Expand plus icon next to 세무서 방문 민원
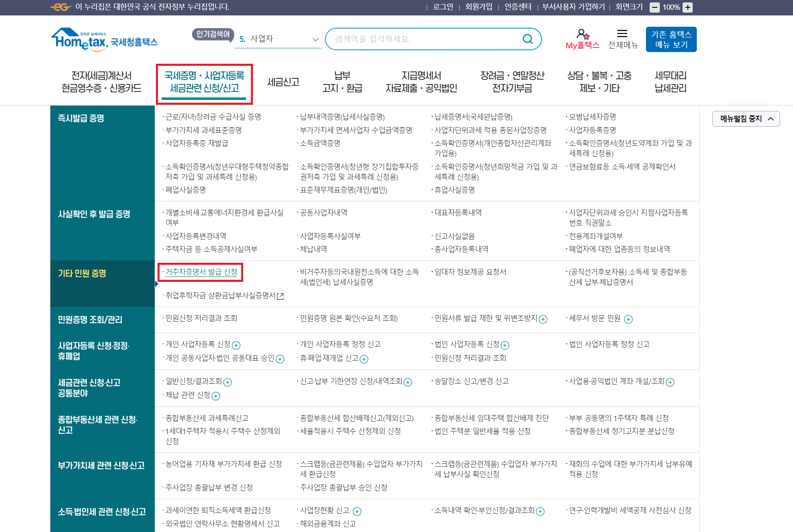 pyautogui.click(x=628, y=319)
